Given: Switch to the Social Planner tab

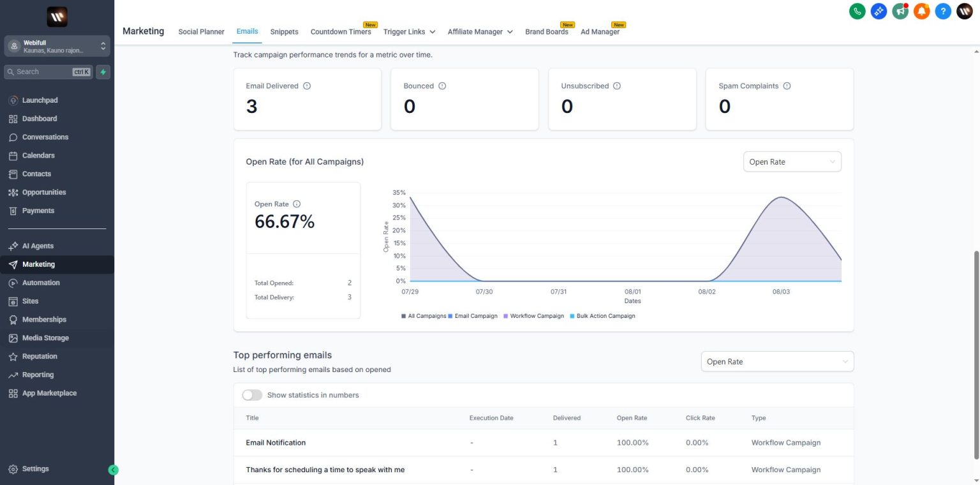Looking at the screenshot, I should tap(201, 32).
